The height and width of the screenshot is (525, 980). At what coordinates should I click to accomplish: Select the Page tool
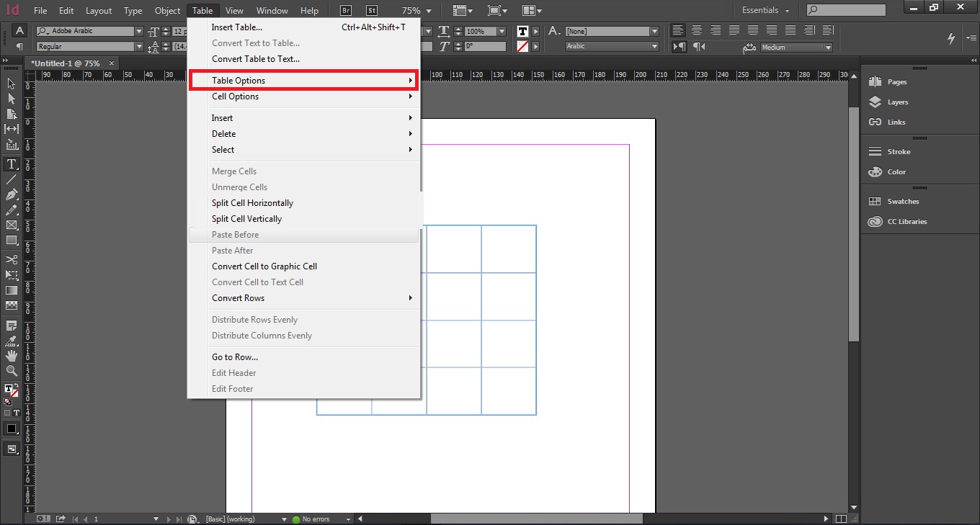11,114
